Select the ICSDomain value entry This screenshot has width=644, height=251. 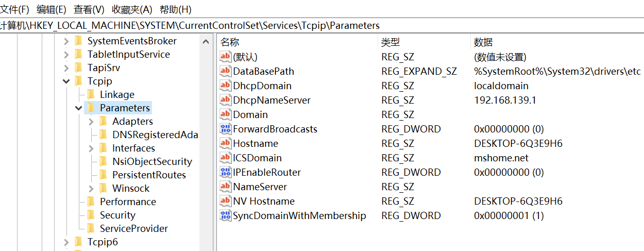(x=257, y=158)
